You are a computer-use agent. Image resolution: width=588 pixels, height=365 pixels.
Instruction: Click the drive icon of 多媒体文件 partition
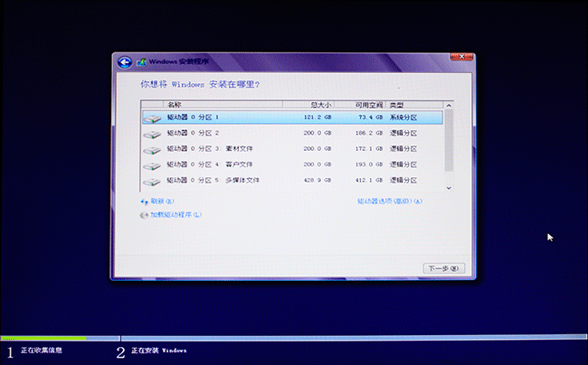(x=152, y=182)
